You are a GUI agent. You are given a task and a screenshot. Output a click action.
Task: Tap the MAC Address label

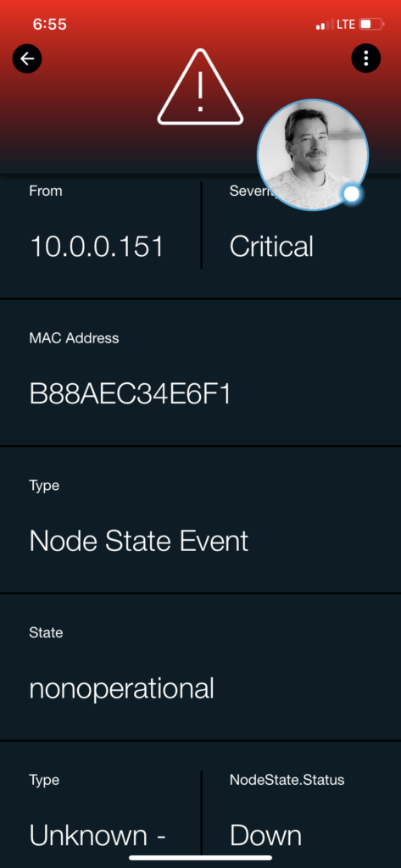coord(74,338)
